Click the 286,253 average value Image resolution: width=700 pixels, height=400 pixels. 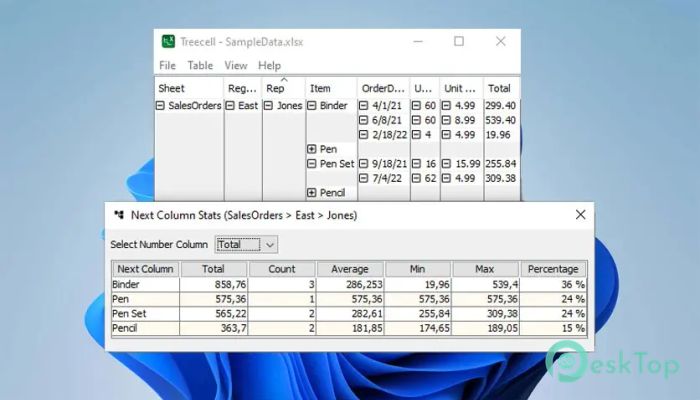tap(350, 284)
